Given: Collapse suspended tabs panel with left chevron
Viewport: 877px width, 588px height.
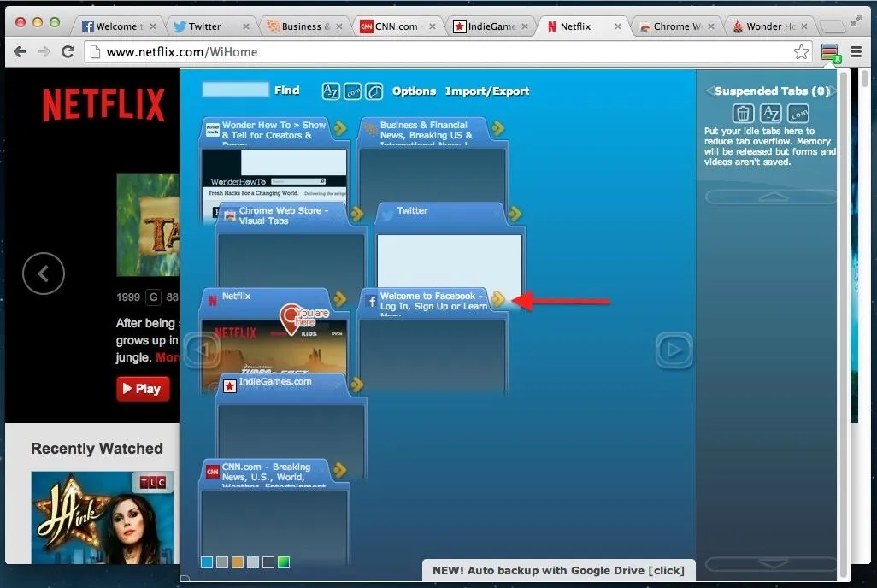Looking at the screenshot, I should pyautogui.click(x=709, y=91).
